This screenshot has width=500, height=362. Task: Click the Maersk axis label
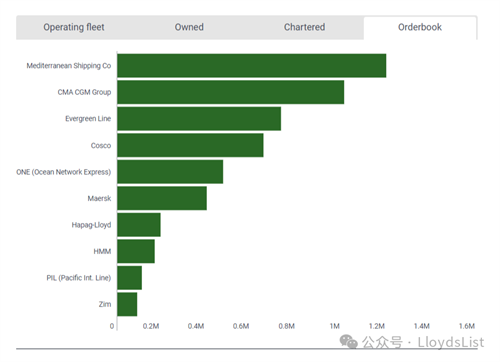pos(99,198)
